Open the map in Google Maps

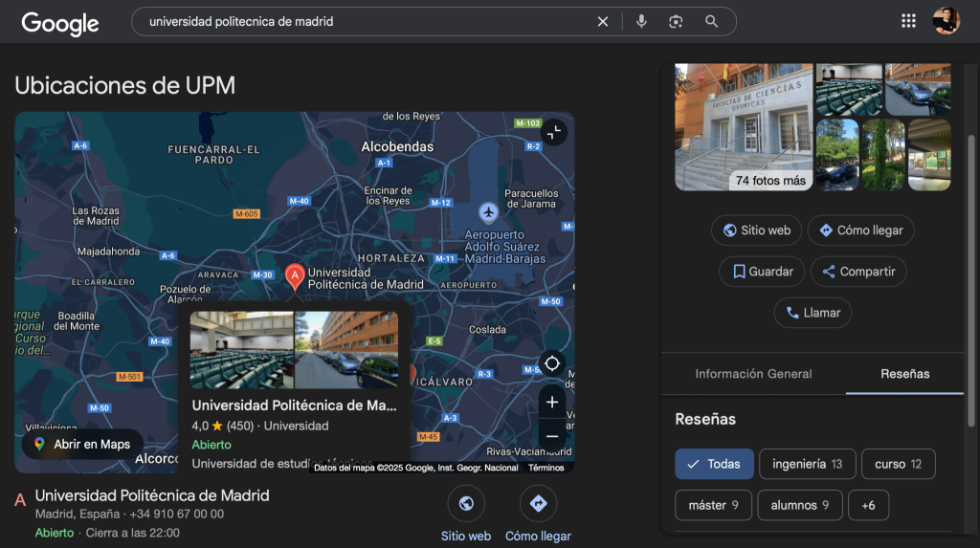(x=83, y=445)
